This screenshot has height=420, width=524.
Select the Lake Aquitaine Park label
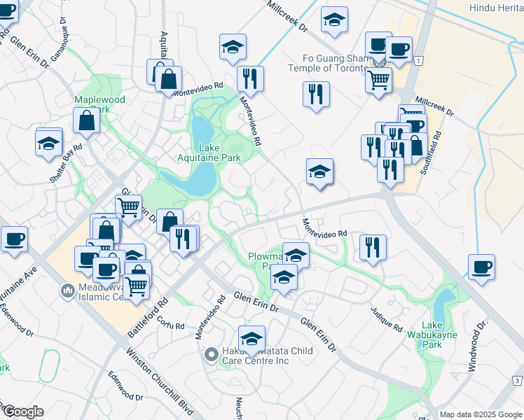tap(209, 153)
